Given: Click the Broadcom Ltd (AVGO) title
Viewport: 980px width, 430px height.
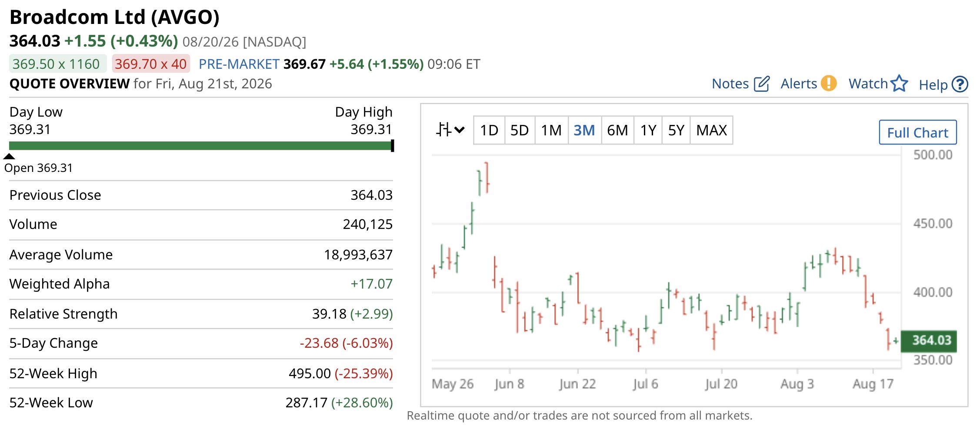Looking at the screenshot, I should pyautogui.click(x=114, y=17).
